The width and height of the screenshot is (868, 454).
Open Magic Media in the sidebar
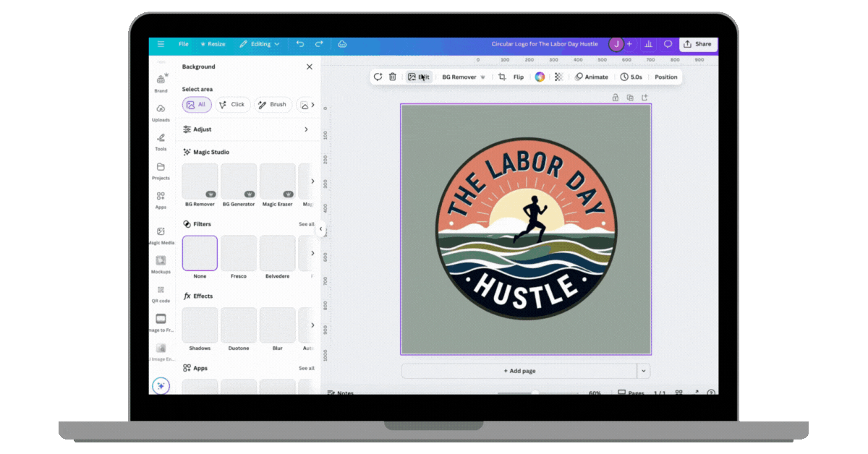tap(161, 236)
